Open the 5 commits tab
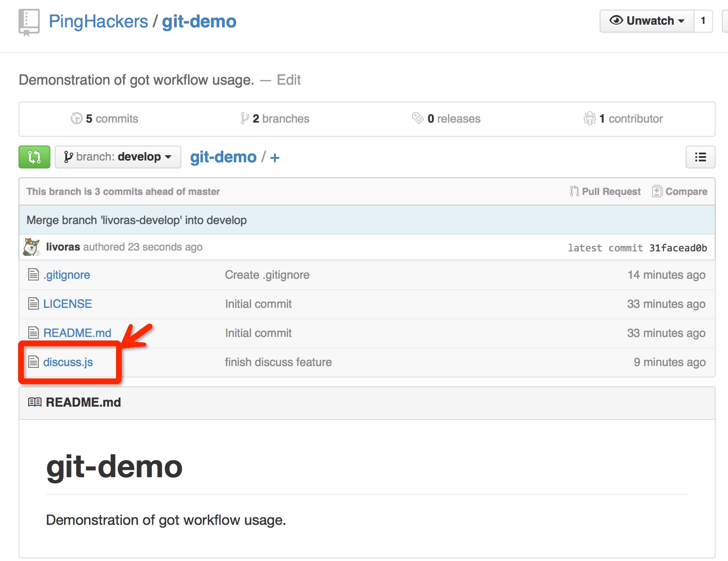Viewport: 728px width, 561px height. point(105,119)
